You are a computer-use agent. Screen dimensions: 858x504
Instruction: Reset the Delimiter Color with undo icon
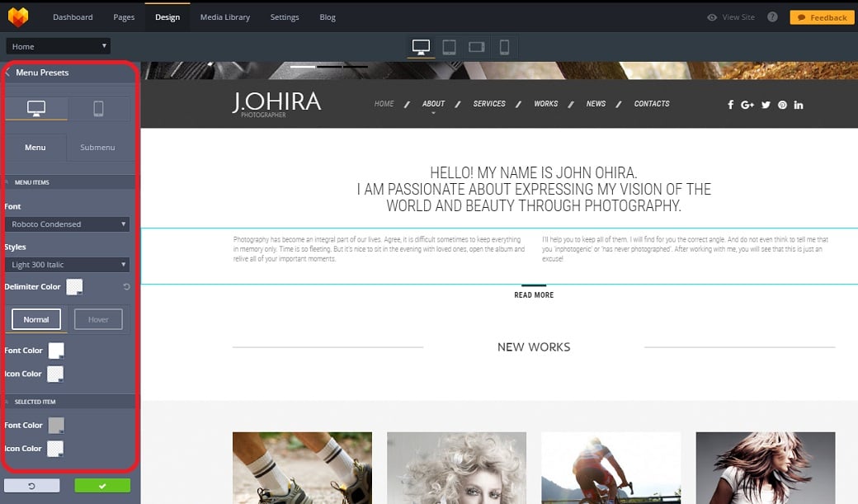pyautogui.click(x=126, y=287)
